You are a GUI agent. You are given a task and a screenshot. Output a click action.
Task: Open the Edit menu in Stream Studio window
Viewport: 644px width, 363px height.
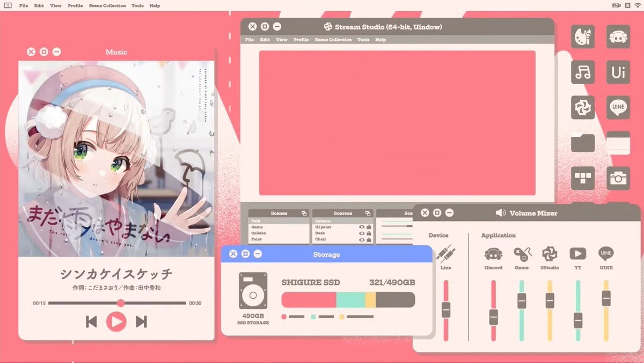tap(265, 40)
